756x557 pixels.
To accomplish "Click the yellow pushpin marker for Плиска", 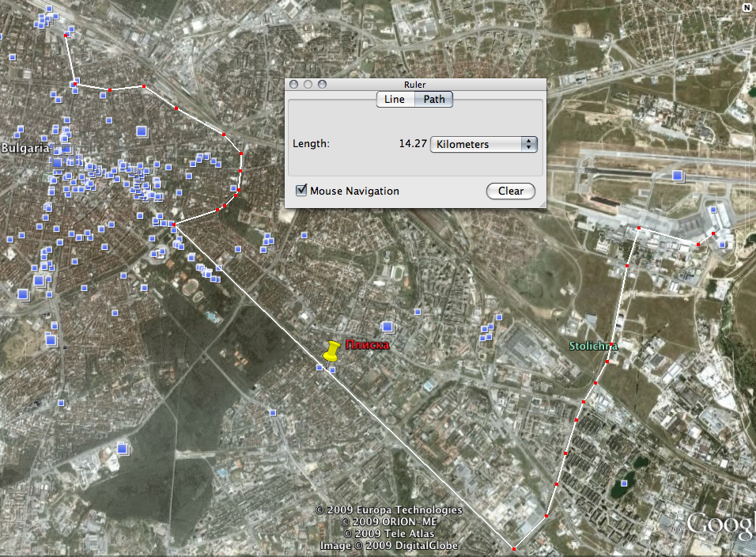I will 331,350.
